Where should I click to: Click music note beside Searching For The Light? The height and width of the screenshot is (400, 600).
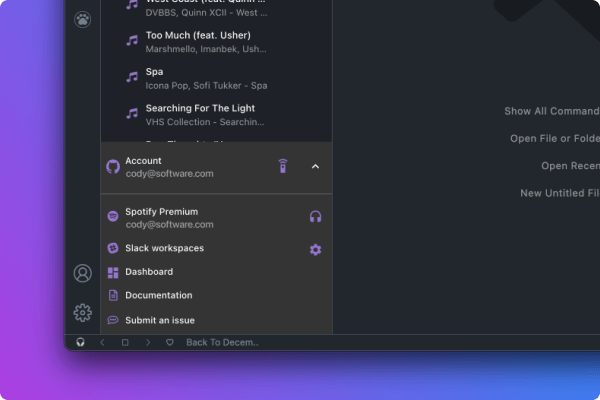point(132,113)
